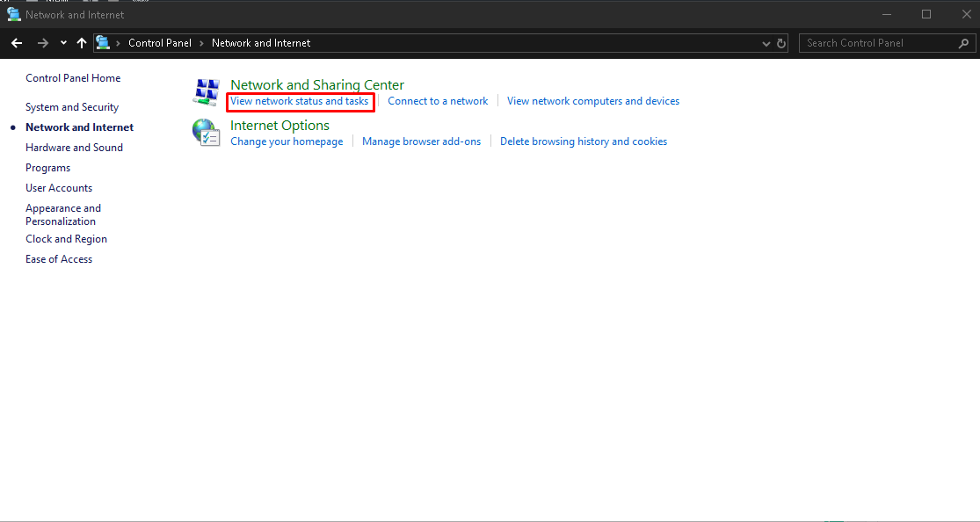Open Ease of Access category
This screenshot has width=980, height=522.
pyautogui.click(x=59, y=259)
